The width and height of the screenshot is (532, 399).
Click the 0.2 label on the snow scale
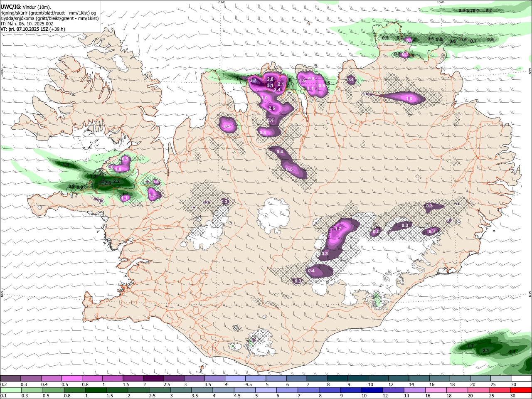(x=3, y=384)
